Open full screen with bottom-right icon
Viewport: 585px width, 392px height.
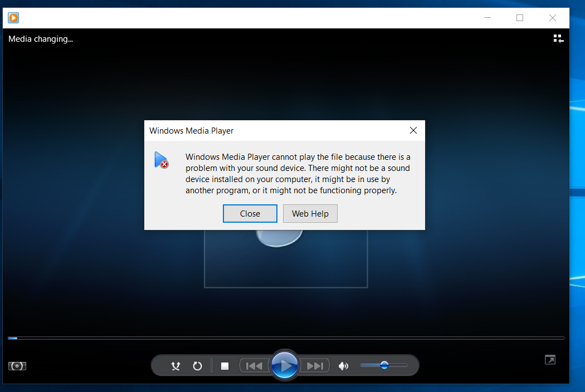tap(550, 360)
